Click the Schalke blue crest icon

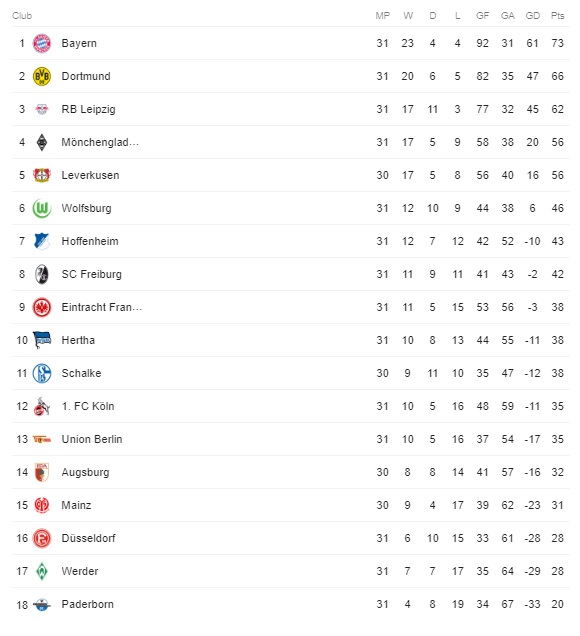point(42,373)
